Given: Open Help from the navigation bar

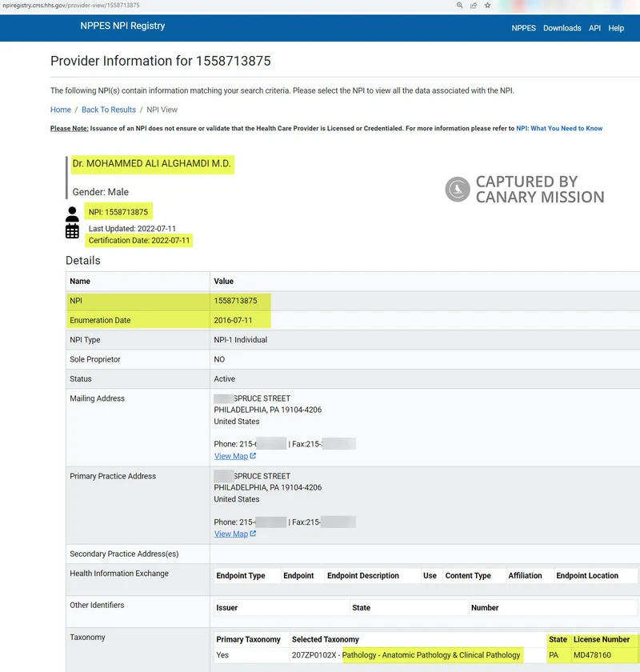Looking at the screenshot, I should 616,27.
